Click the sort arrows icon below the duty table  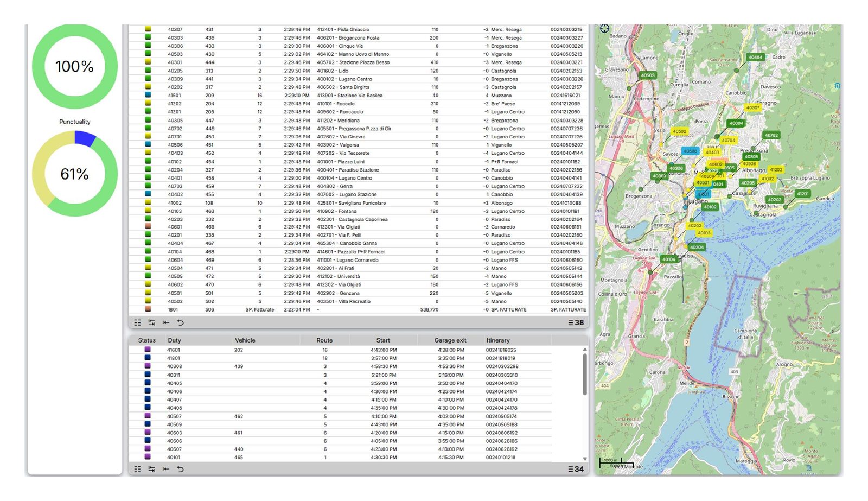[x=152, y=469]
